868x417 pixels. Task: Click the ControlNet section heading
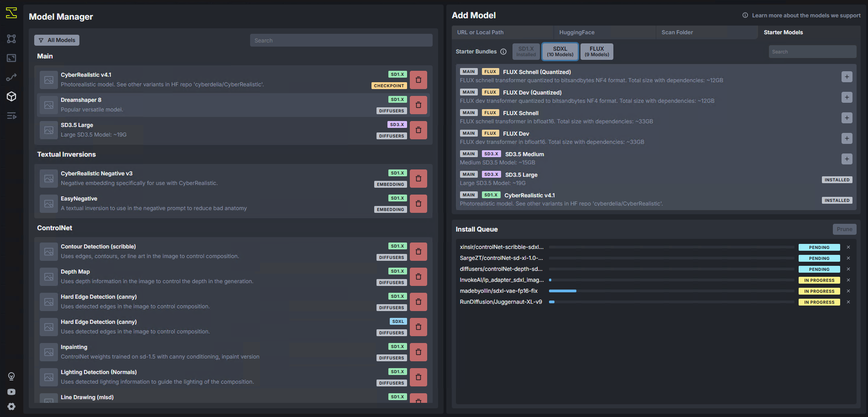coord(55,228)
